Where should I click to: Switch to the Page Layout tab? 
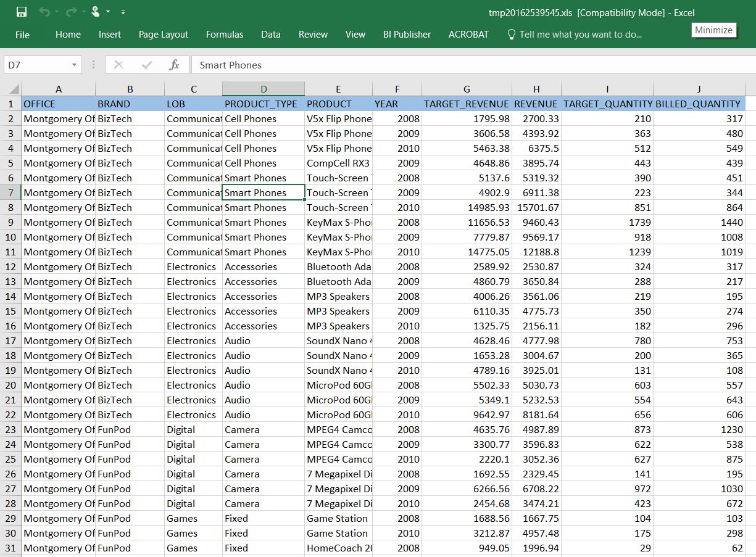[x=164, y=35]
